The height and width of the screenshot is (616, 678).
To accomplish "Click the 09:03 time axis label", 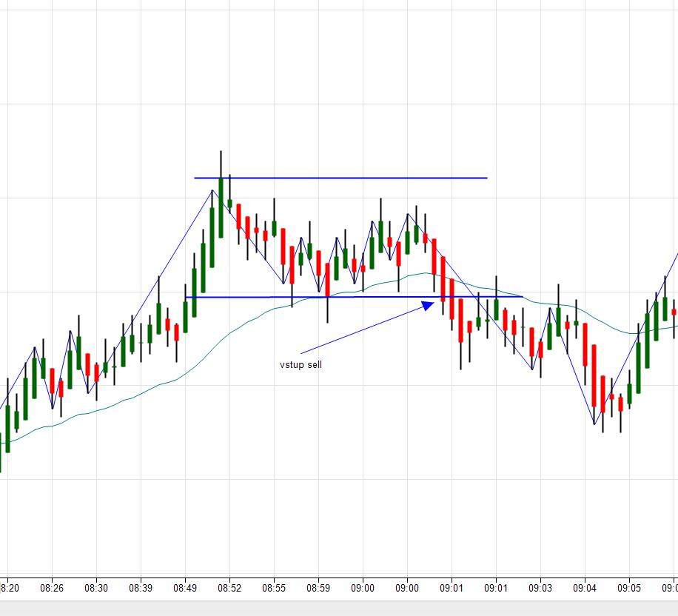I will pyautogui.click(x=540, y=589).
